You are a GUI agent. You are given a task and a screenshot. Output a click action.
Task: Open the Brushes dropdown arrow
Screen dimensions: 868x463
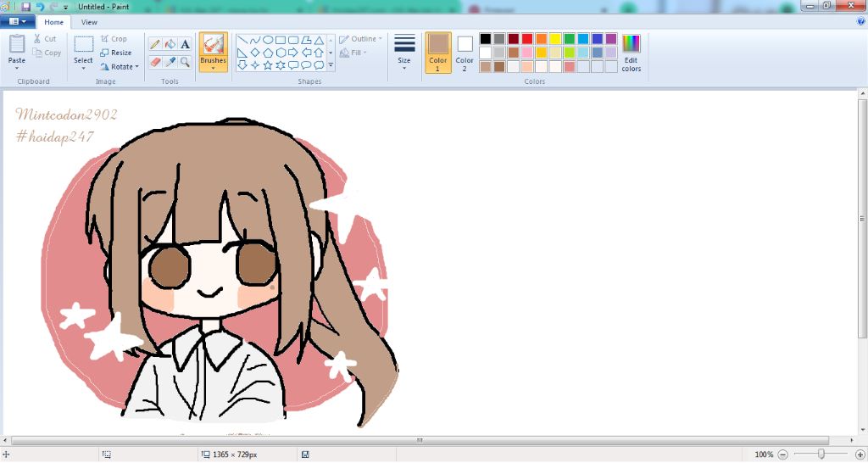tap(213, 68)
